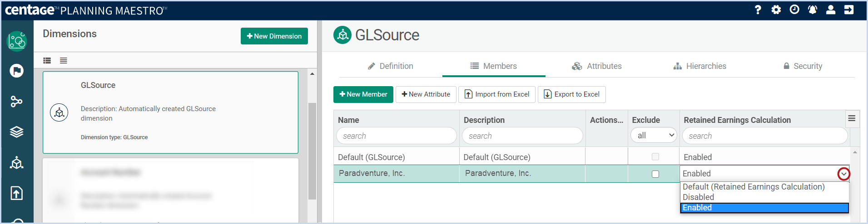Select the Paradventure, Inc. description cell
The width and height of the screenshot is (868, 224).
pyautogui.click(x=522, y=174)
